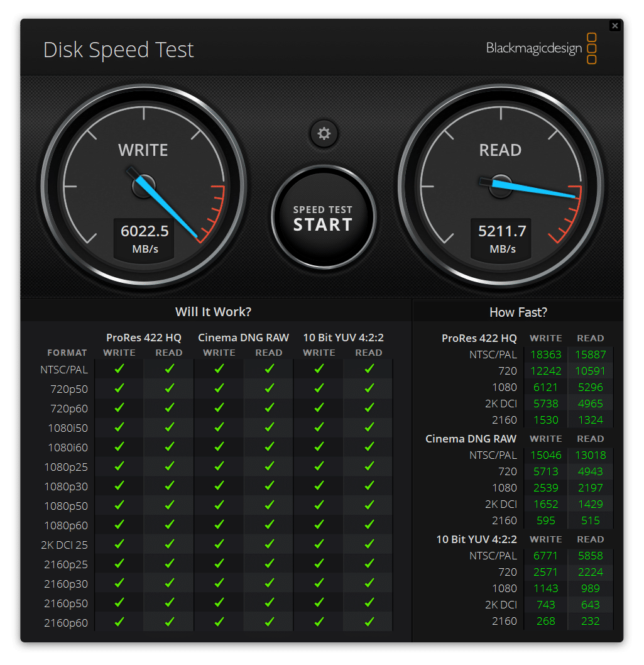Click the 2160p60 format row label
This screenshot has width=644, height=665.
[66, 623]
